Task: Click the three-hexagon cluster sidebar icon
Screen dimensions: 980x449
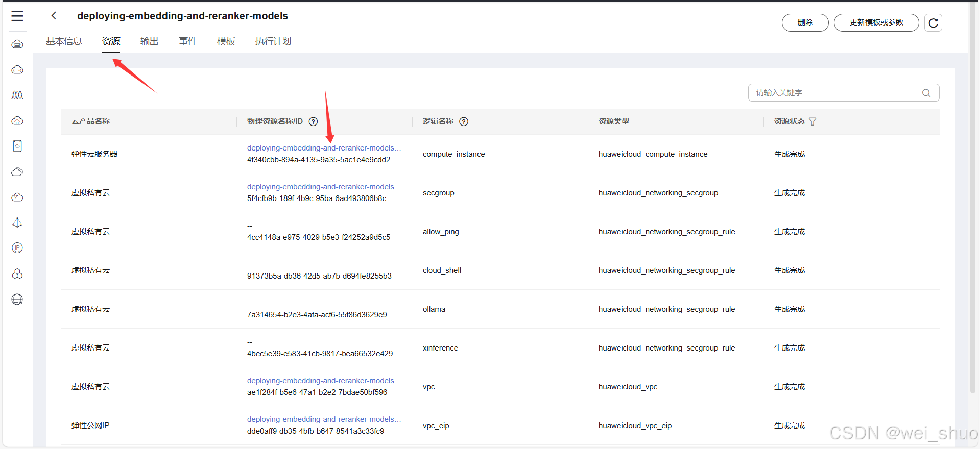Action: tap(17, 273)
